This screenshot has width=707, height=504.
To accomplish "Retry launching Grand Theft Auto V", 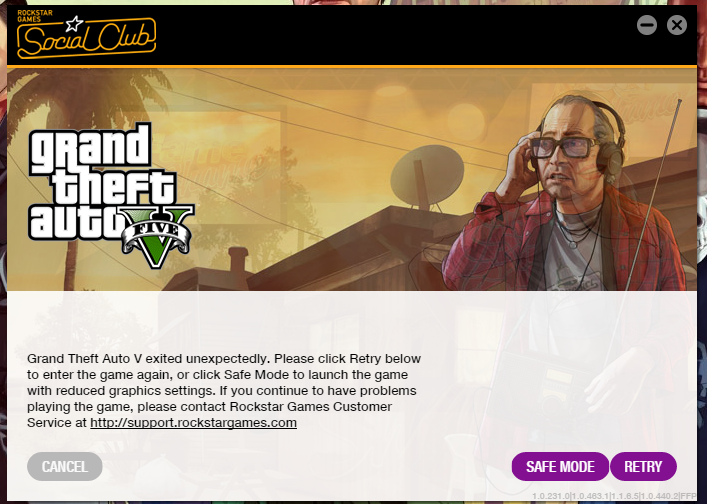I will point(643,466).
